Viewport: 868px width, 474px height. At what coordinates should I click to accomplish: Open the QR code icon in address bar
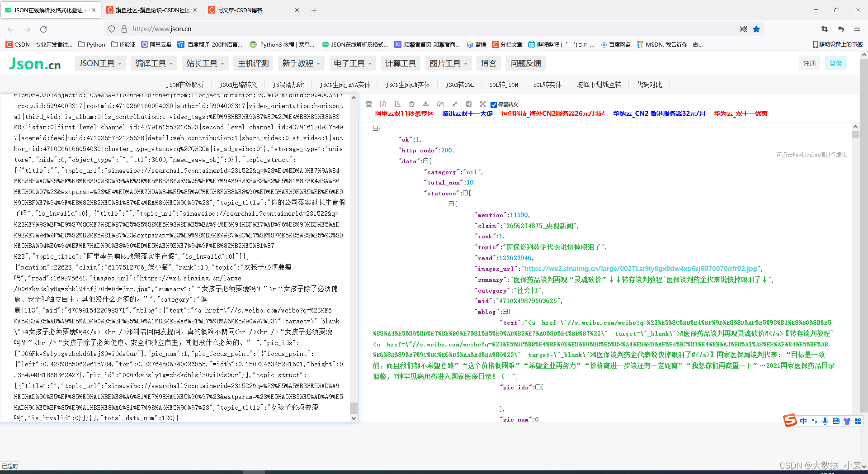coord(744,29)
